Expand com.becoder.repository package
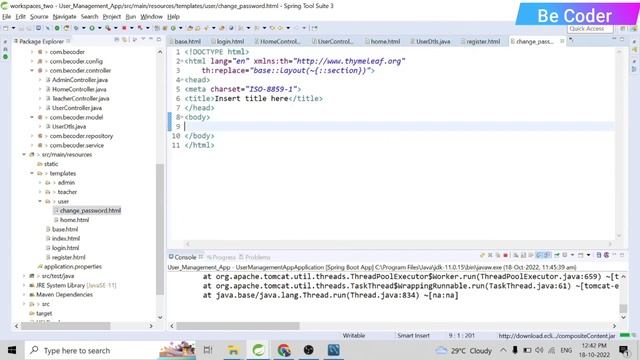The height and width of the screenshot is (360, 640). (x=32, y=136)
